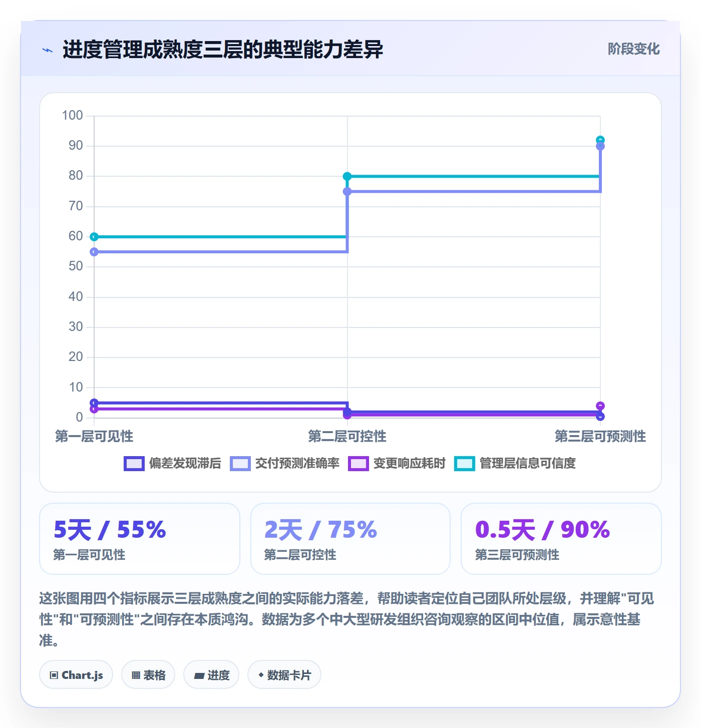Click the 管理层信息可信度 legend label

[527, 464]
